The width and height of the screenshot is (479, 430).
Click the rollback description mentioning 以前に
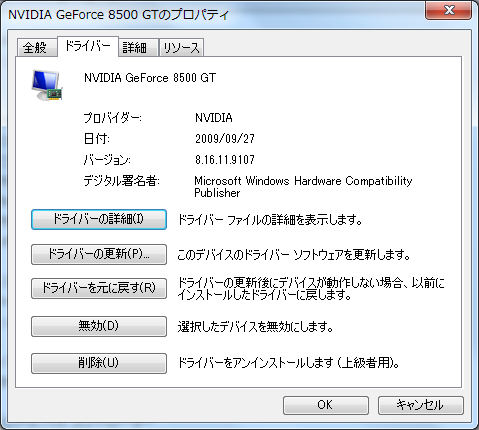[311, 289]
